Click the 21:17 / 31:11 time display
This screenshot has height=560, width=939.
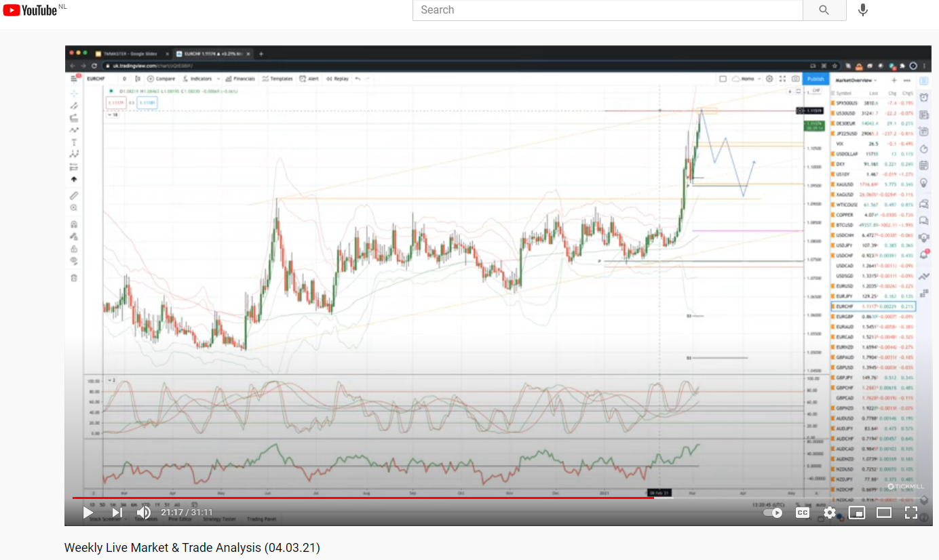click(187, 513)
